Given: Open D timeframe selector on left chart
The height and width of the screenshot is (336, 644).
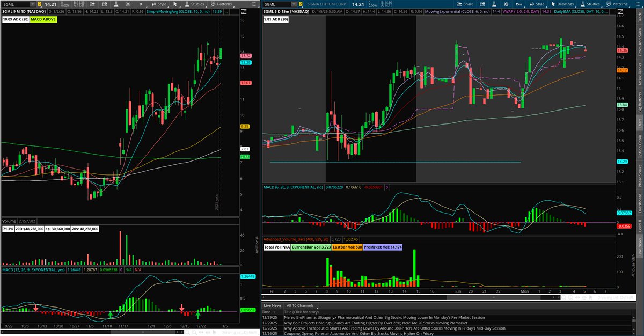Looking at the screenshot, I should (x=141, y=4).
